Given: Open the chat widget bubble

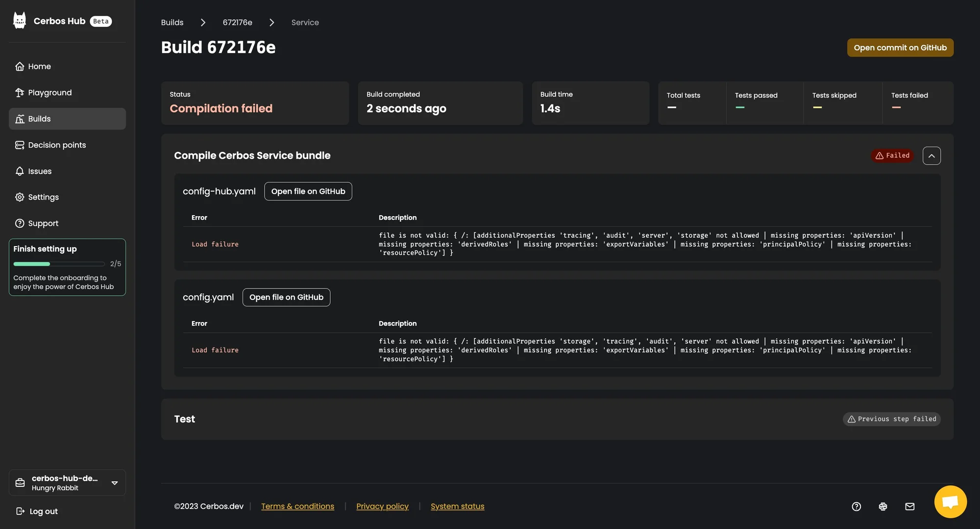Looking at the screenshot, I should pyautogui.click(x=950, y=502).
